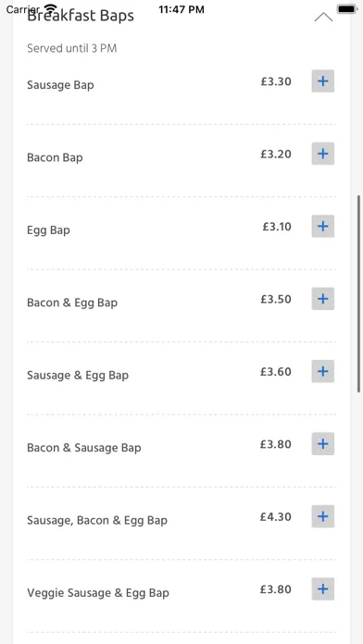Tap the £4.30 price
Screen dimensions: 363x644
(x=275, y=516)
